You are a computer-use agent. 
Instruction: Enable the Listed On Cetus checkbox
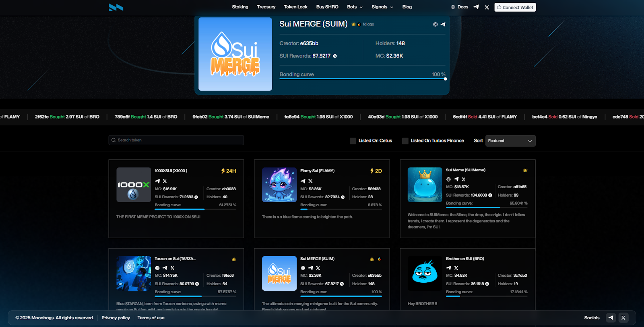[x=353, y=141]
